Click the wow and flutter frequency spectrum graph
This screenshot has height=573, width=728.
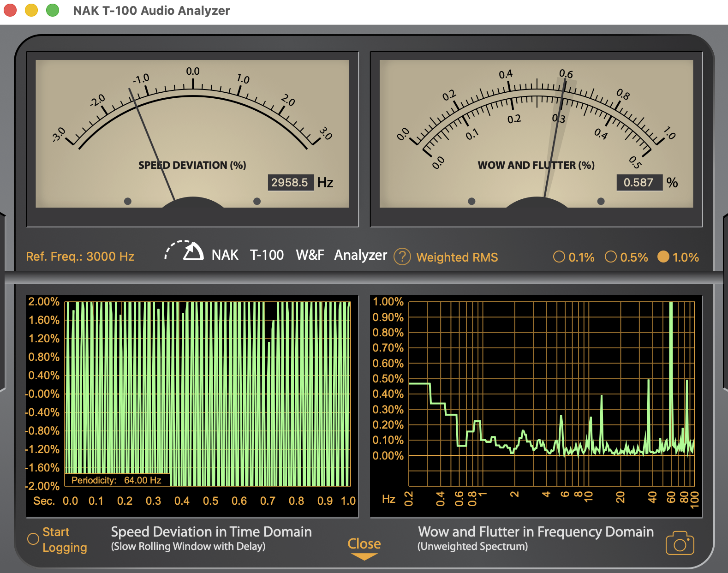tap(552, 394)
